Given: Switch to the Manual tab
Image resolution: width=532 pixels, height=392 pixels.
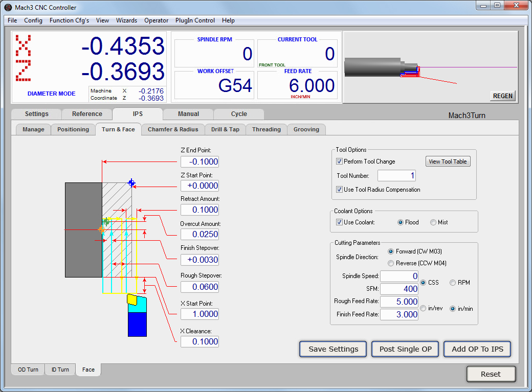Looking at the screenshot, I should pyautogui.click(x=189, y=114).
